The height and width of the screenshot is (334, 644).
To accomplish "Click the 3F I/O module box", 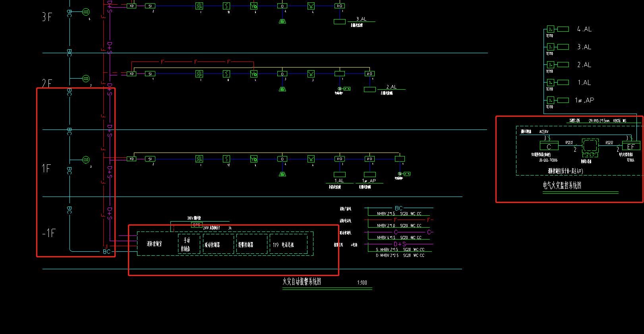I will 340,6.
